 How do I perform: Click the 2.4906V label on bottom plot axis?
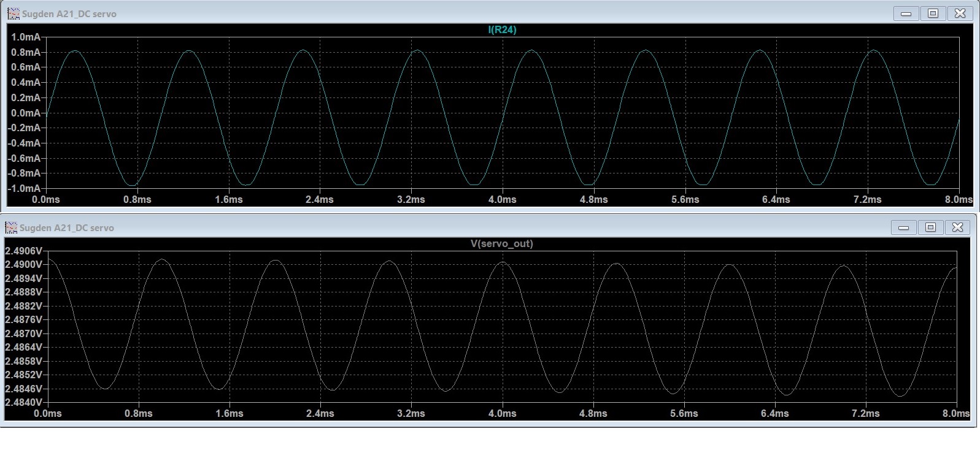tap(23, 251)
